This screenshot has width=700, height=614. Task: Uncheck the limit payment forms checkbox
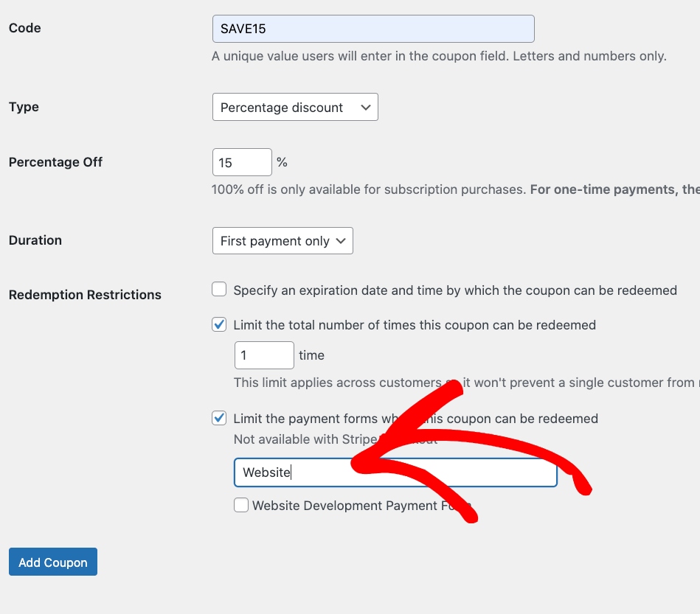click(x=219, y=418)
